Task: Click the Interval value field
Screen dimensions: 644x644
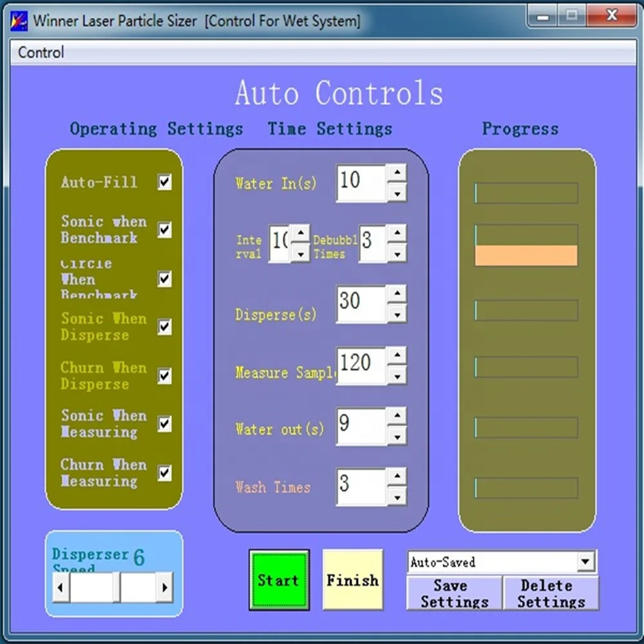Action: 279,243
